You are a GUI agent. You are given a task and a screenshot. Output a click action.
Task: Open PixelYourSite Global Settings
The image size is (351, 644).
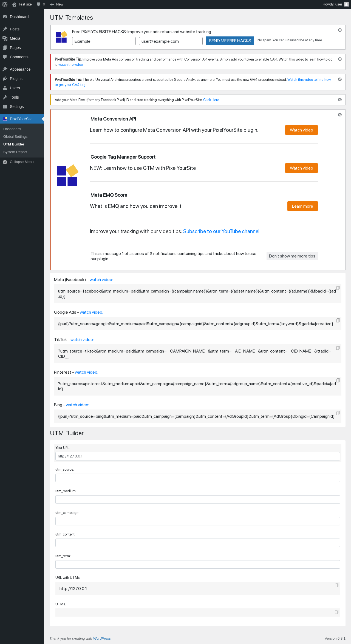click(22, 137)
